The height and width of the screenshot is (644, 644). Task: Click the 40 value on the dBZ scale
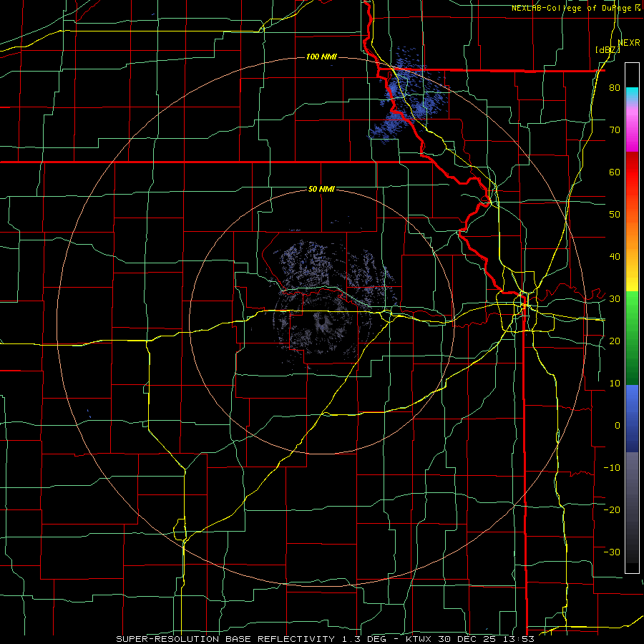(615, 257)
